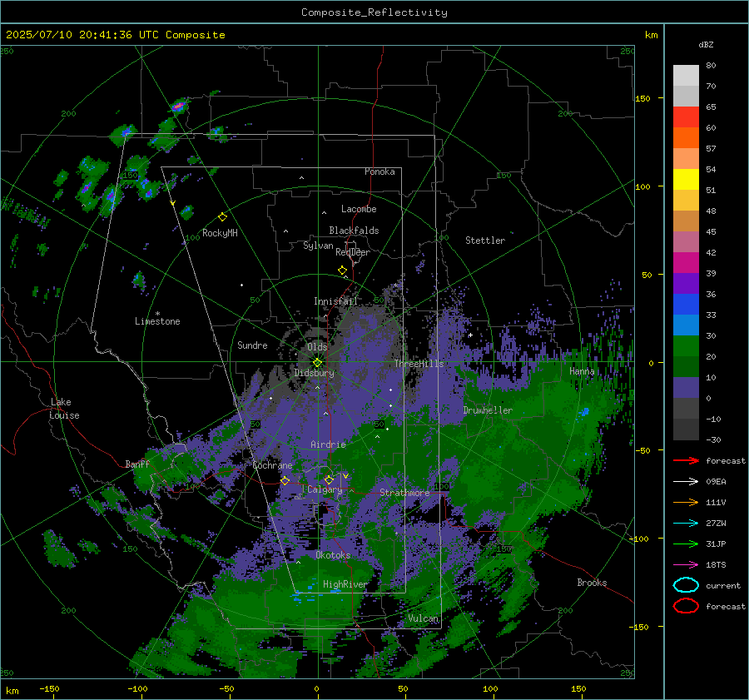Click the red forecast ellipse icon

tap(686, 606)
